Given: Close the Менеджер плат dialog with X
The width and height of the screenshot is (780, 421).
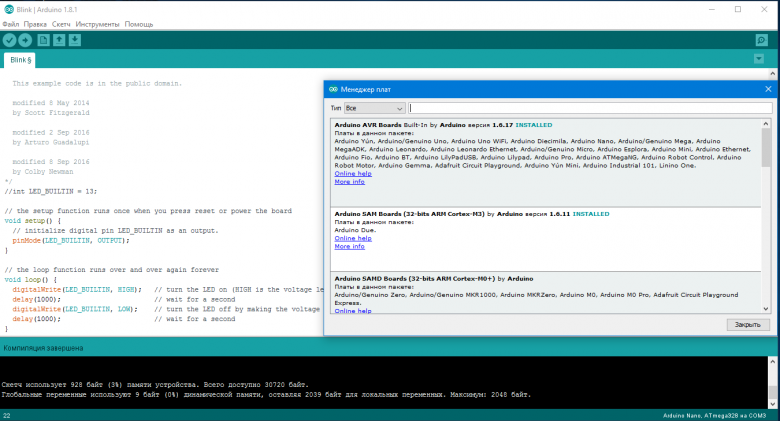Looking at the screenshot, I should pyautogui.click(x=768, y=89).
